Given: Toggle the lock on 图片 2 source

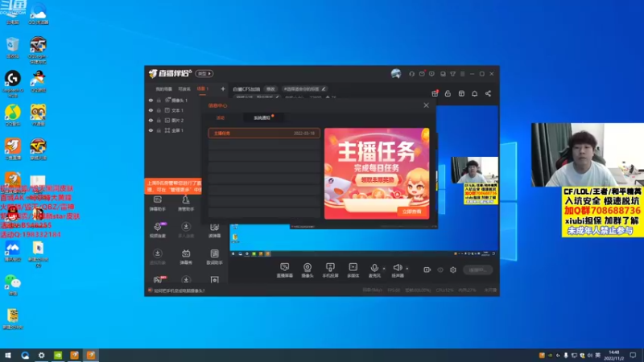Looking at the screenshot, I should pyautogui.click(x=159, y=120).
